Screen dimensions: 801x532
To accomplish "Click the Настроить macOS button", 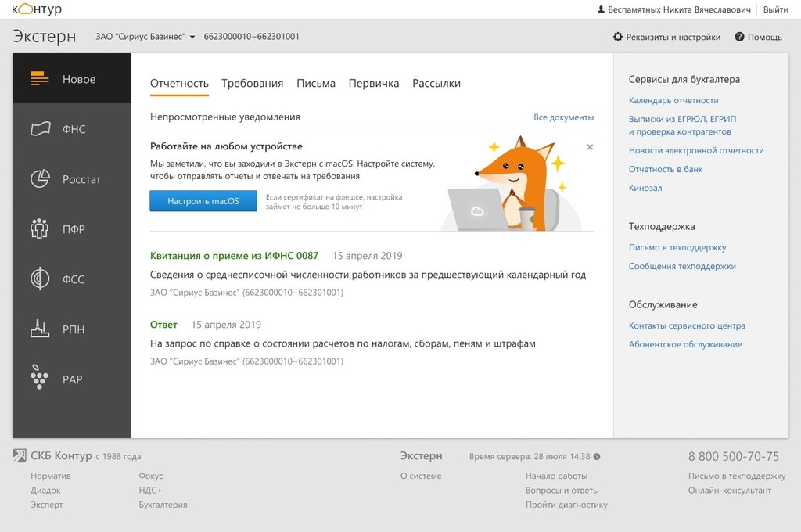I will (x=203, y=201).
